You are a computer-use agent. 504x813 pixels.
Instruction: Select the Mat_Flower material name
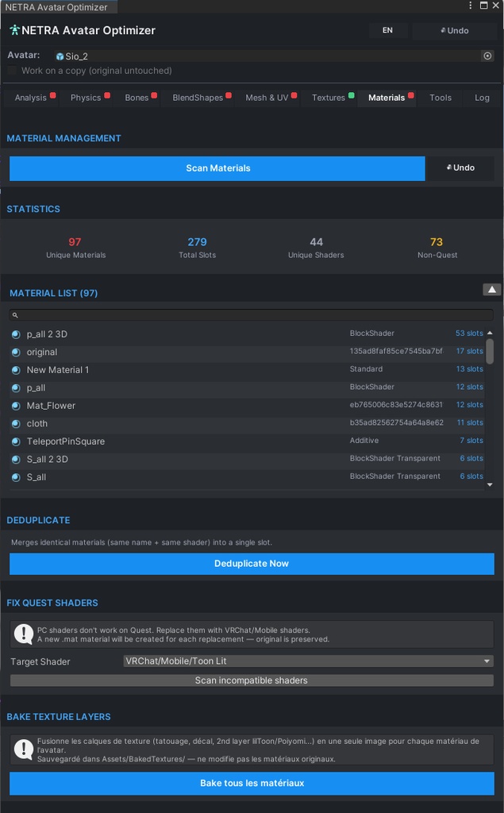[51, 406]
